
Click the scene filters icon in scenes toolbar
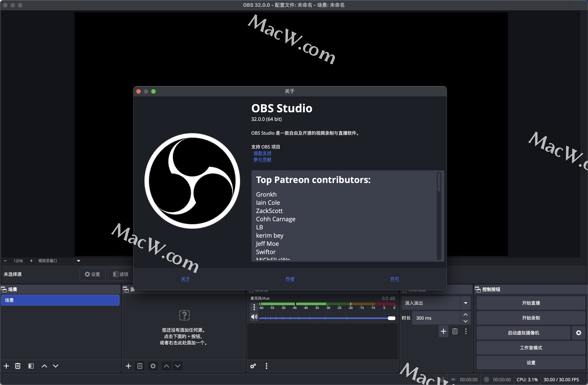31,366
